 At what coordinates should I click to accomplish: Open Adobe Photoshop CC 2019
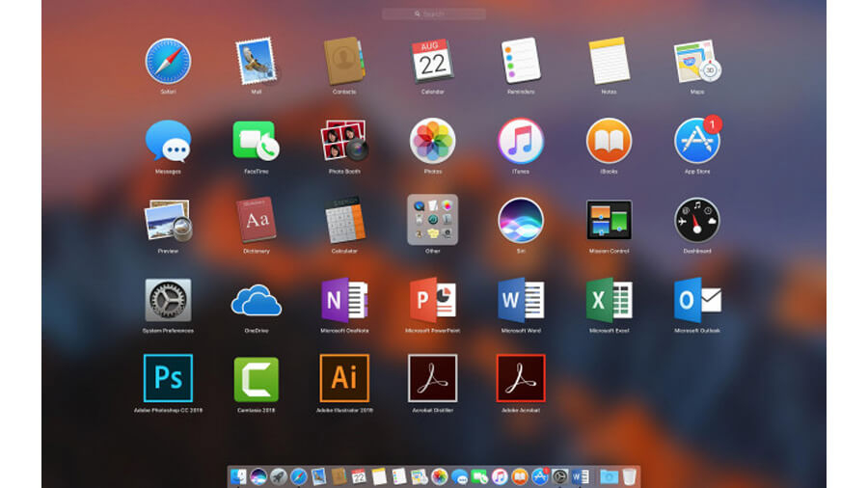[x=168, y=378]
